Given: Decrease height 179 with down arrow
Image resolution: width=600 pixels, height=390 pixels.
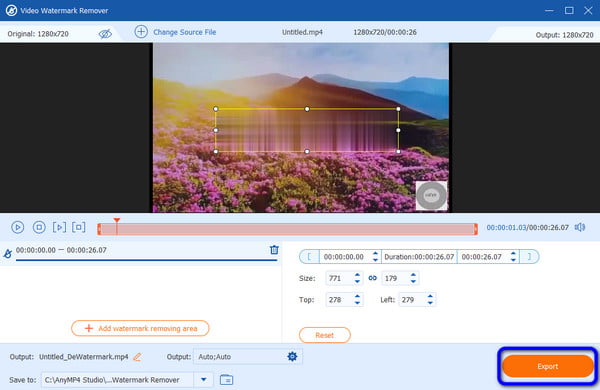Looking at the screenshot, I should [x=413, y=282].
